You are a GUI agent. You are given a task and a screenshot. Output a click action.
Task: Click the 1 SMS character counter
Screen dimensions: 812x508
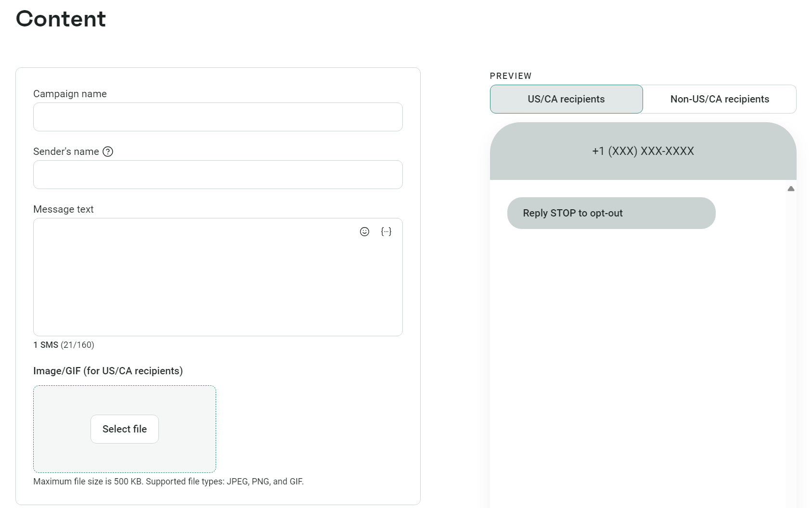coord(64,345)
